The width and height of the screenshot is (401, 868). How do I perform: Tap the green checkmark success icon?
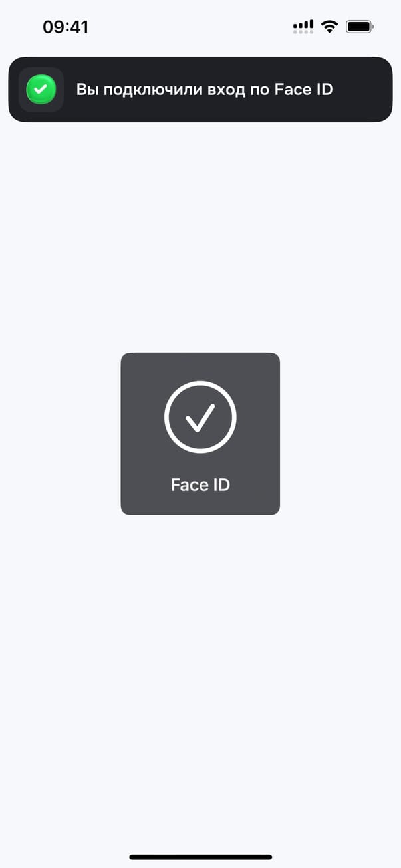pos(41,89)
